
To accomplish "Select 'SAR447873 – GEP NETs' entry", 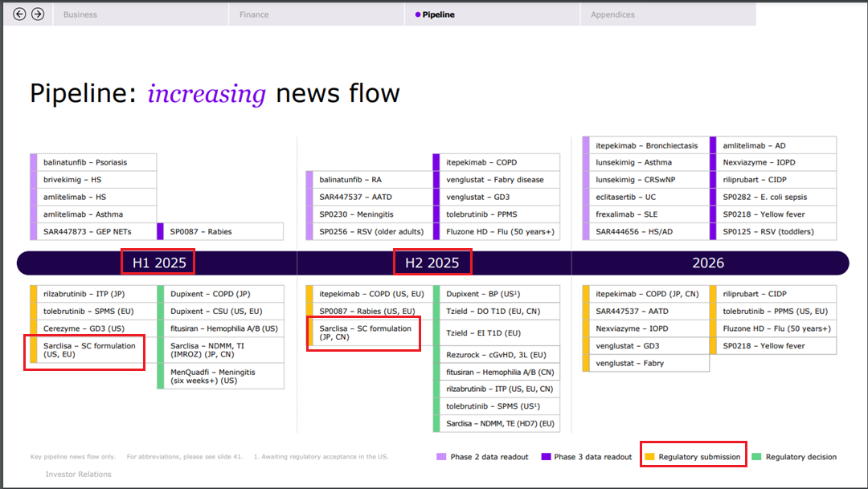I will 93,232.
